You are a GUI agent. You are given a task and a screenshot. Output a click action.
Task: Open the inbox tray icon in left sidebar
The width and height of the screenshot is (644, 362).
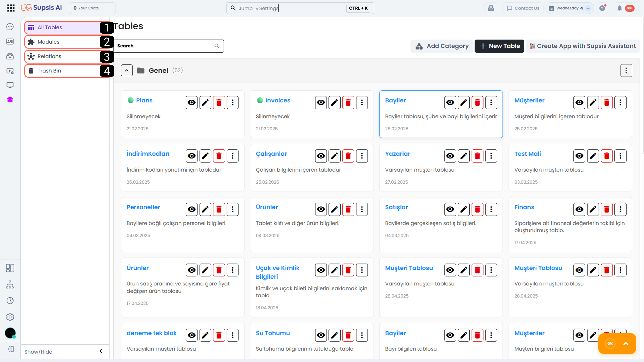point(10,56)
